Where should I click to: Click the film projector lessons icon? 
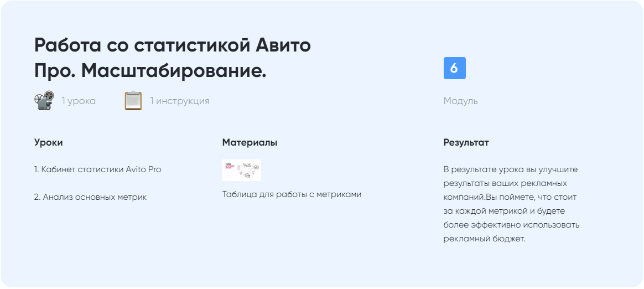[x=44, y=101]
